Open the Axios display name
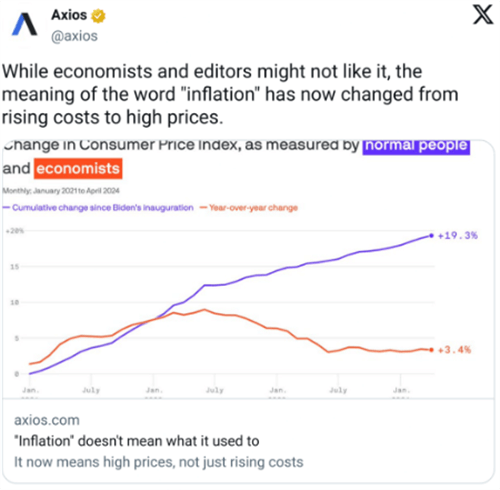This screenshot has height=490, width=500. (69, 15)
